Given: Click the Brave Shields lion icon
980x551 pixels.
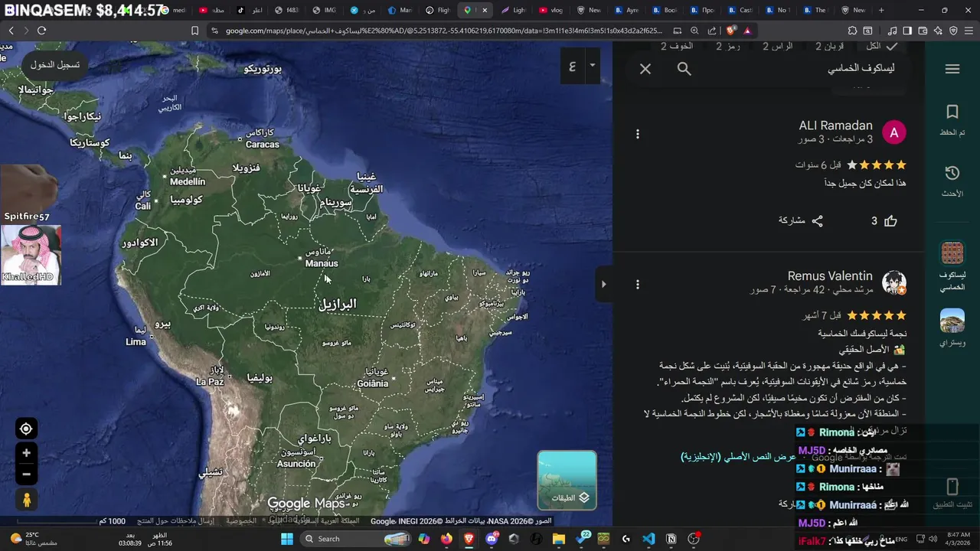Looking at the screenshot, I should coord(731,31).
